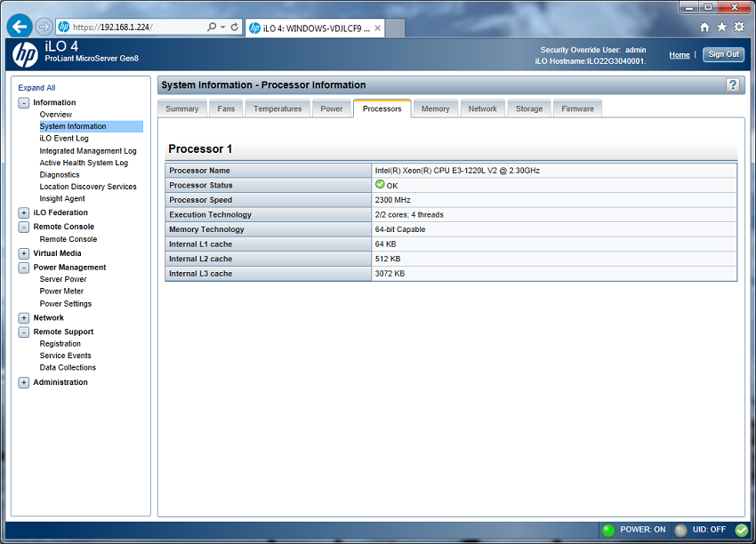The image size is (756, 544).
Task: Open Active Health System Log
Action: pyautogui.click(x=84, y=163)
